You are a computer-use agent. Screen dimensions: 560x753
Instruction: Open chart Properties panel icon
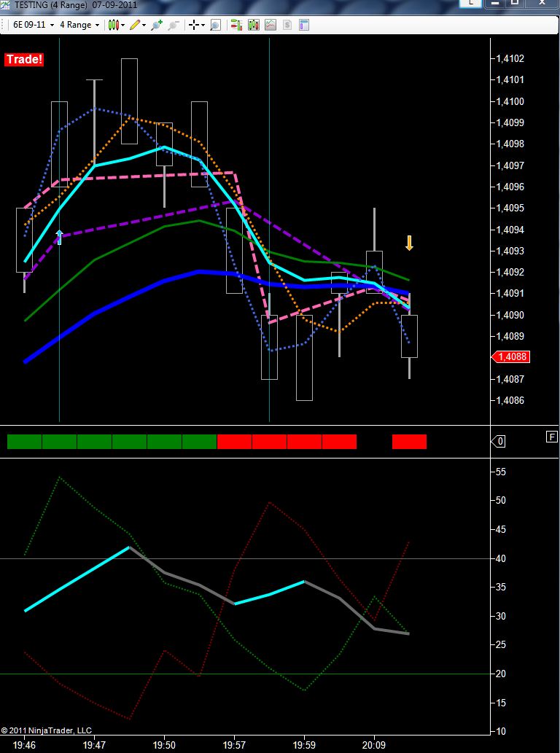303,25
